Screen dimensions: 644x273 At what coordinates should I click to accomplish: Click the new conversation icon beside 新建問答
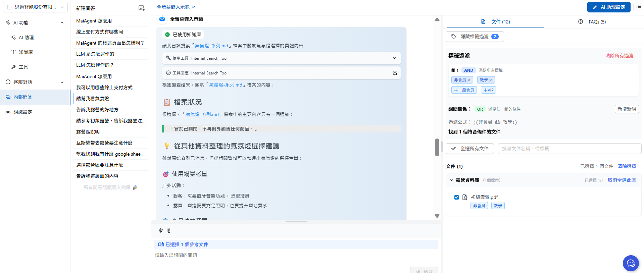click(x=141, y=8)
